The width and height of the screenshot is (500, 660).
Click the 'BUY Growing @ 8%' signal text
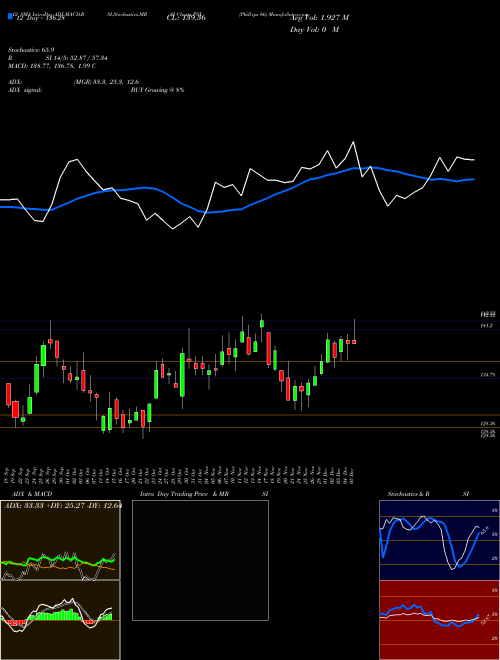pos(157,90)
